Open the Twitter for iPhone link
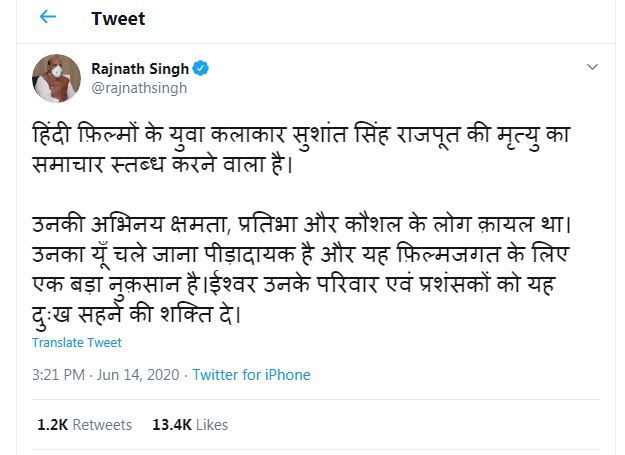The image size is (625, 455). coord(251,375)
